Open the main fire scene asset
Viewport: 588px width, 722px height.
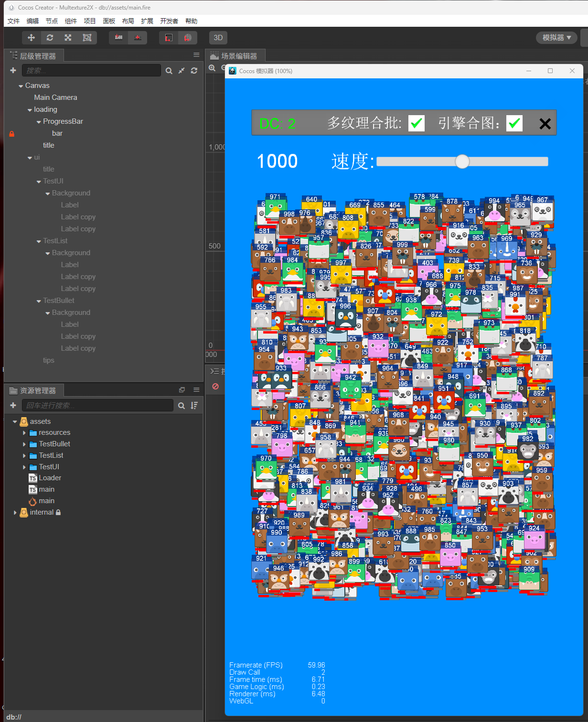point(47,501)
